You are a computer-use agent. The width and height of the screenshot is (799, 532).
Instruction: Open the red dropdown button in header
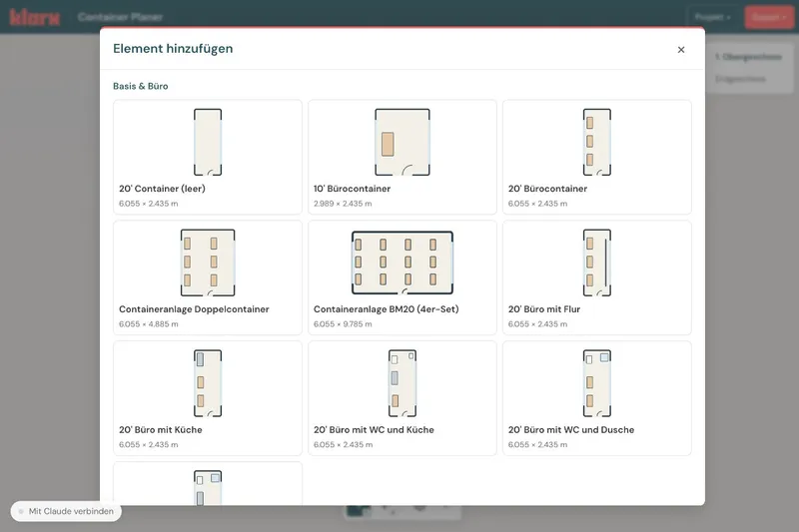click(x=769, y=17)
